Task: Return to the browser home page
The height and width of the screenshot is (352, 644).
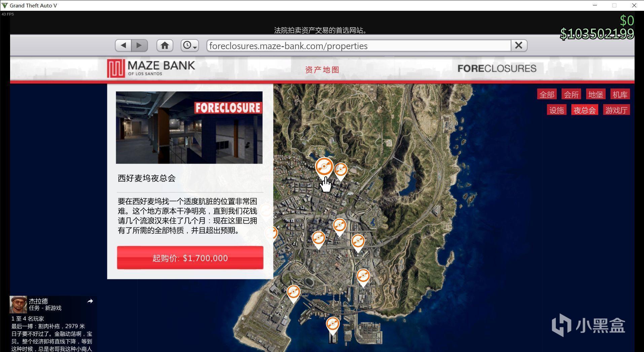Action: point(165,45)
